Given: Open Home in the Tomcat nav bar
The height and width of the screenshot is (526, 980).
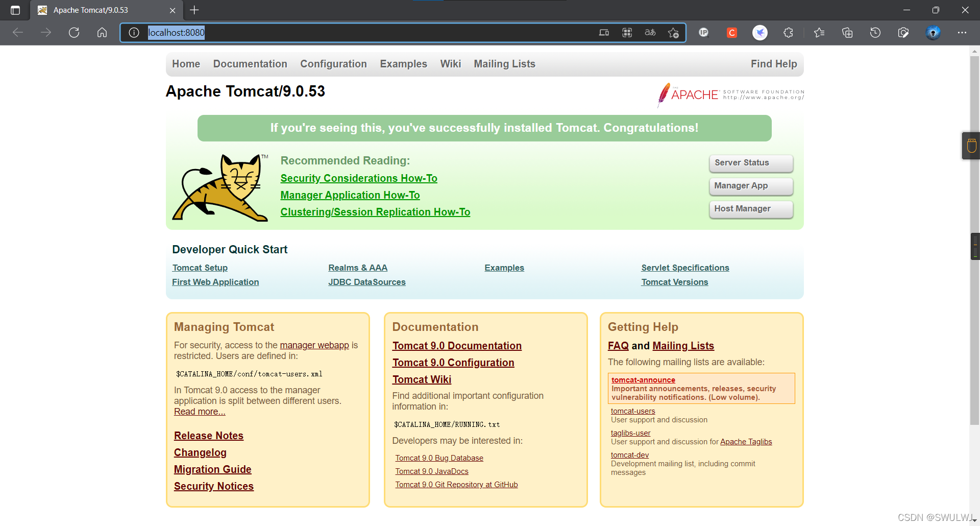Looking at the screenshot, I should [x=186, y=64].
